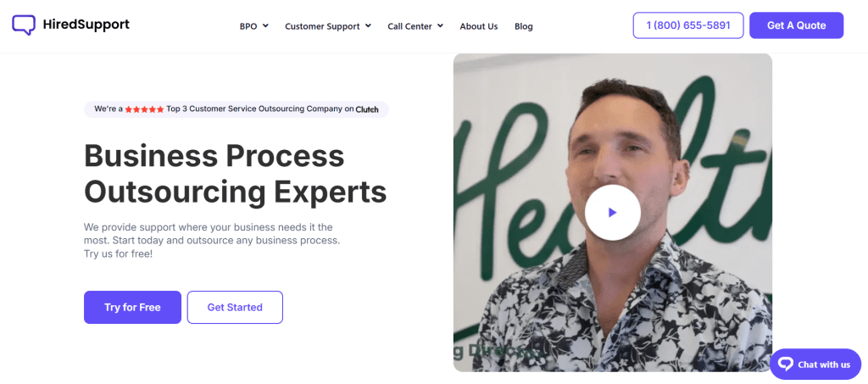Click the BPO menu label
This screenshot has height=384, width=868.
[248, 26]
